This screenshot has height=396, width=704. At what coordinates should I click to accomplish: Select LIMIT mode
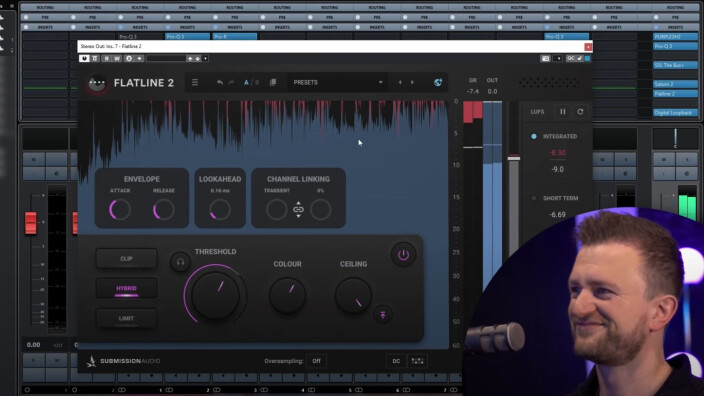[x=127, y=318]
